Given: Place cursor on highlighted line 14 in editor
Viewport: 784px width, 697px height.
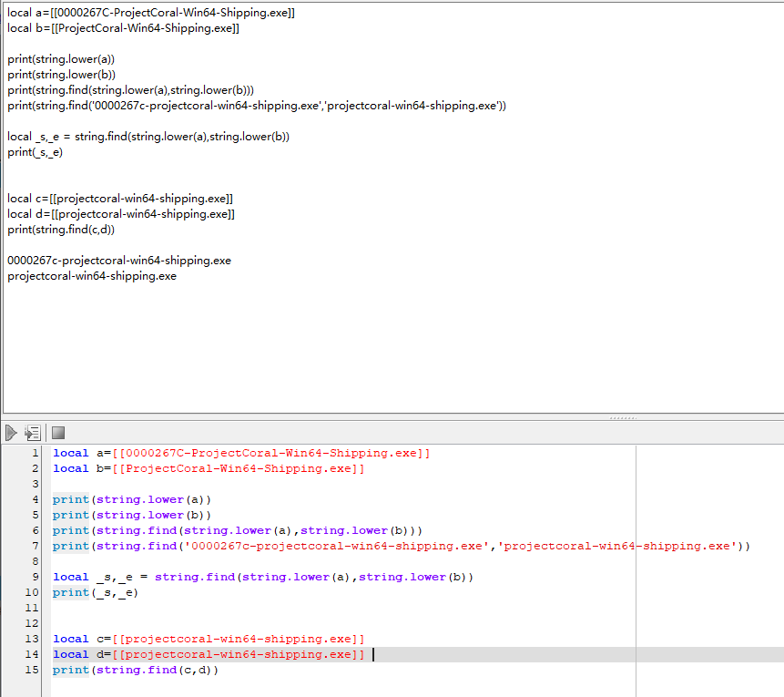Looking at the screenshot, I should pos(546,654).
